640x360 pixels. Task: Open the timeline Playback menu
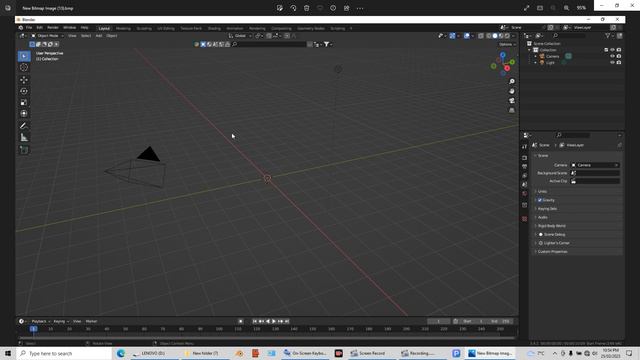coord(40,321)
